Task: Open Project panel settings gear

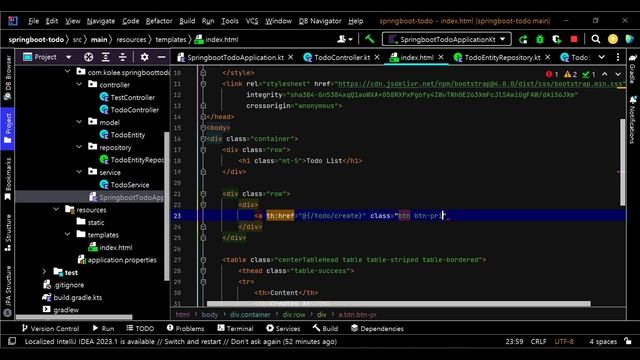Action: tap(144, 57)
